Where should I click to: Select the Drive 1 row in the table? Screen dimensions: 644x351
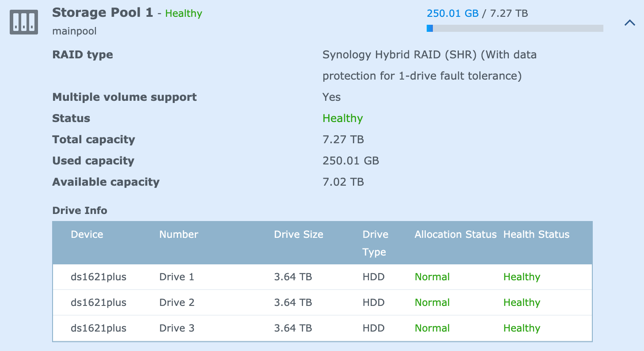(x=322, y=277)
